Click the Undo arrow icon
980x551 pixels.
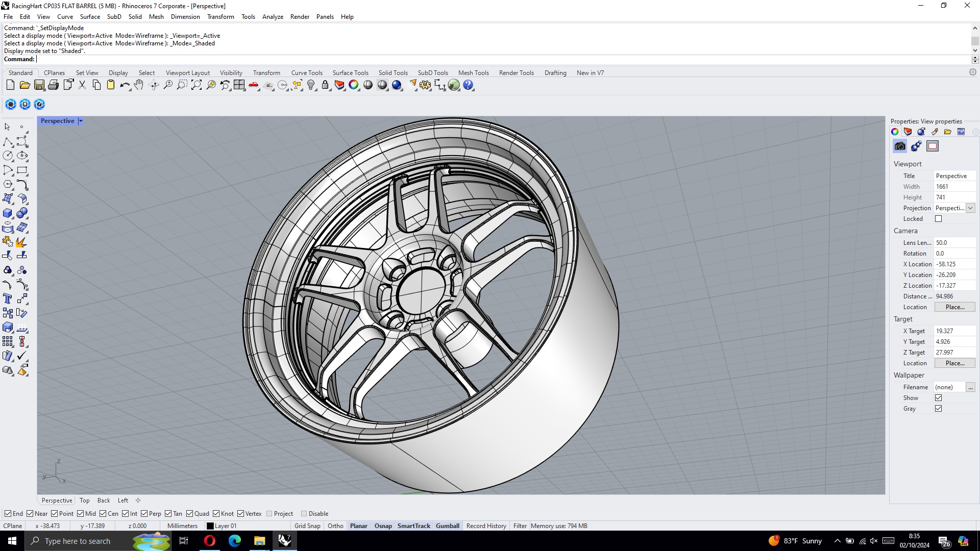coord(124,85)
